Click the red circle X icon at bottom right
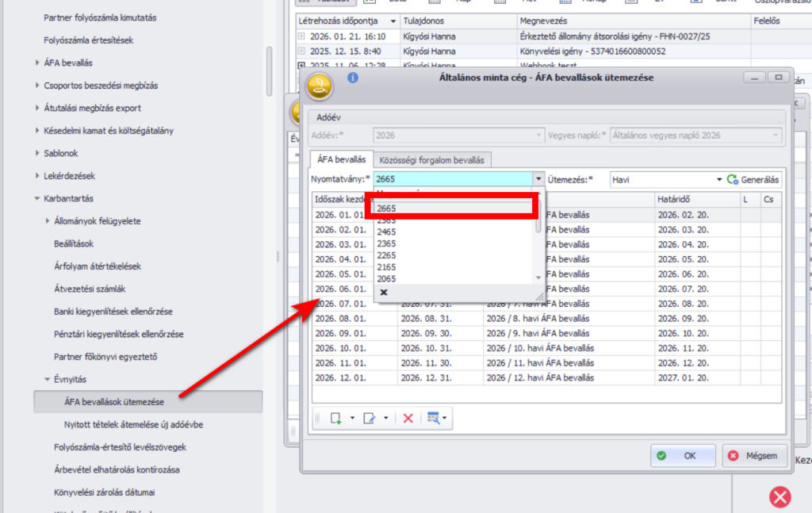The height and width of the screenshot is (513, 812). [780, 496]
